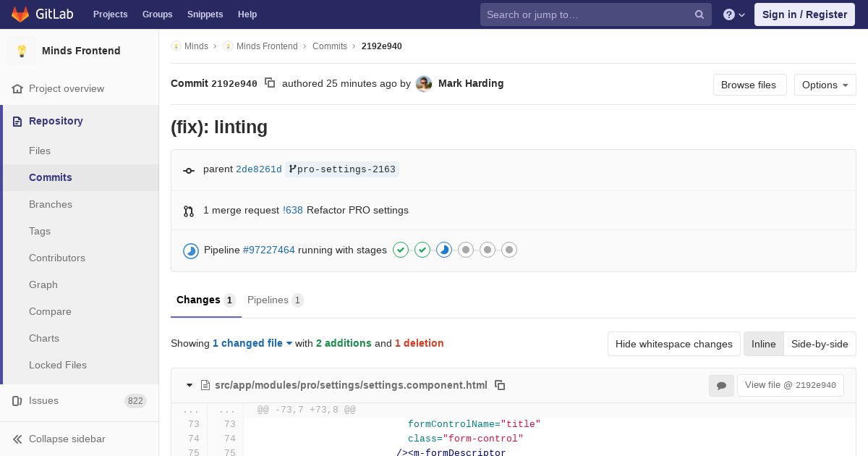Screen dimensions: 868x456
Task: Hide whitespace changes in diff
Action: (x=673, y=344)
